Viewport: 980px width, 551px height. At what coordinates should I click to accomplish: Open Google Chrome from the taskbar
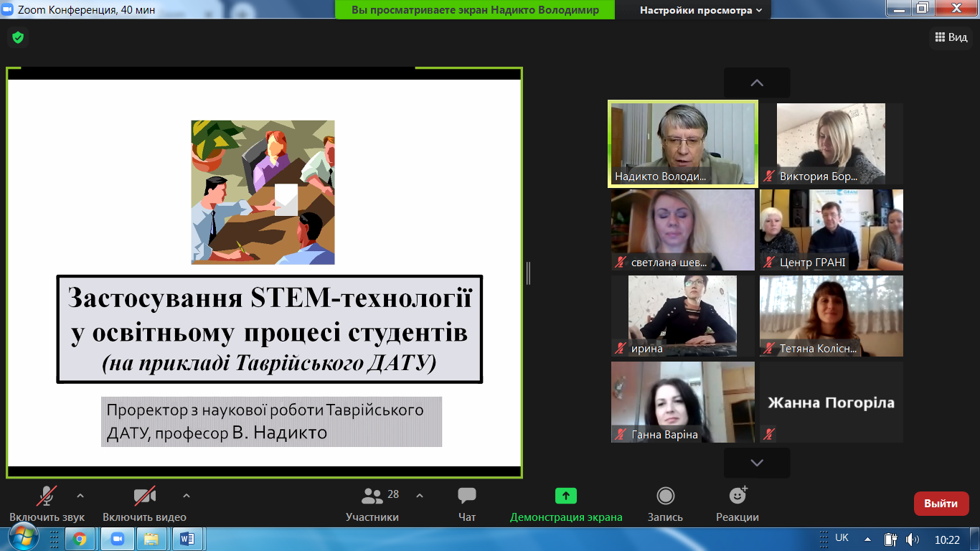click(80, 539)
